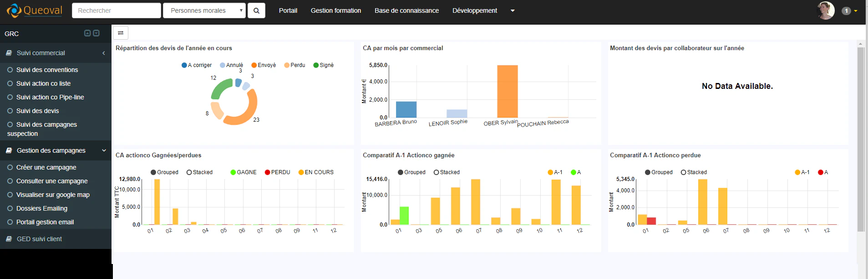Go to Suivi des devis

[x=37, y=111]
